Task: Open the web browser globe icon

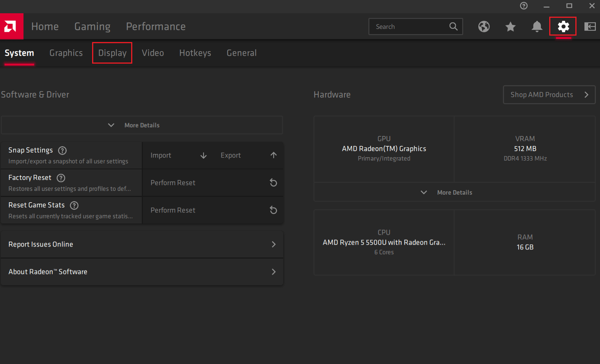Action: pyautogui.click(x=484, y=27)
